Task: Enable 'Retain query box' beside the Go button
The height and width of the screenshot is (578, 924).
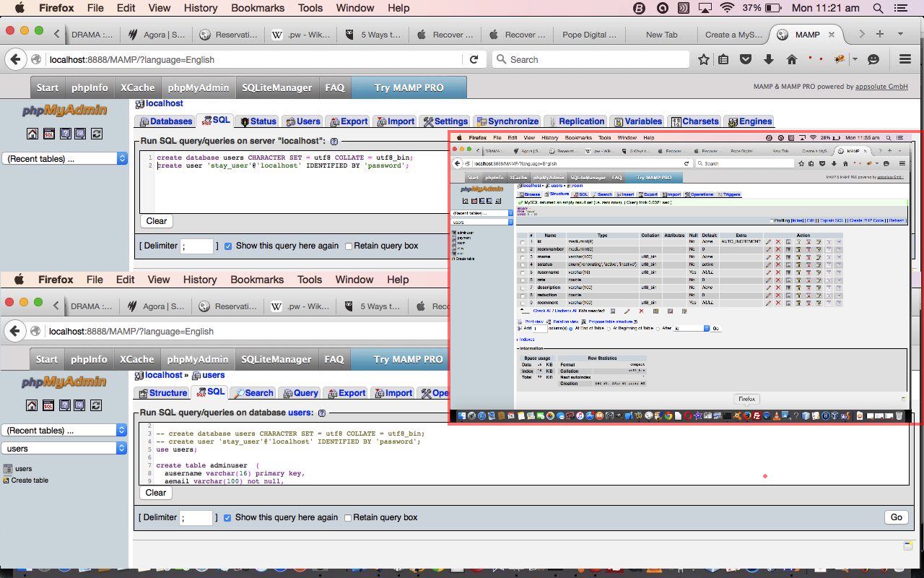Action: (x=349, y=517)
